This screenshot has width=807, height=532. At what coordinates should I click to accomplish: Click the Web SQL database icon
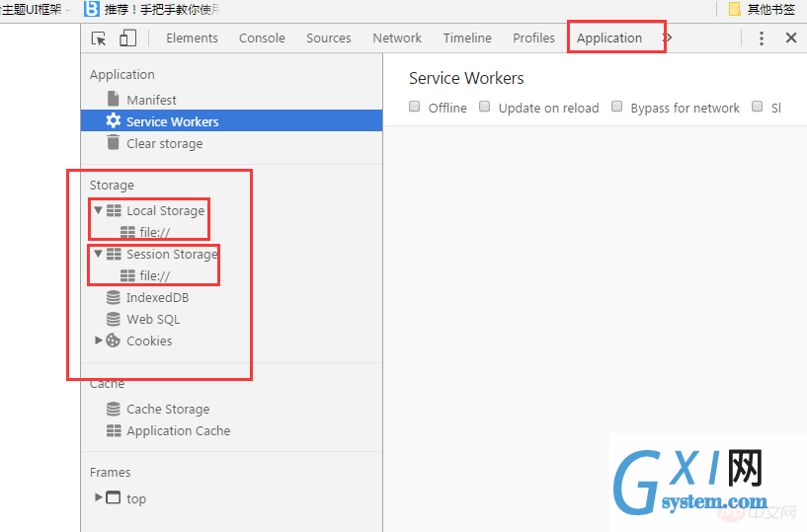pos(114,319)
